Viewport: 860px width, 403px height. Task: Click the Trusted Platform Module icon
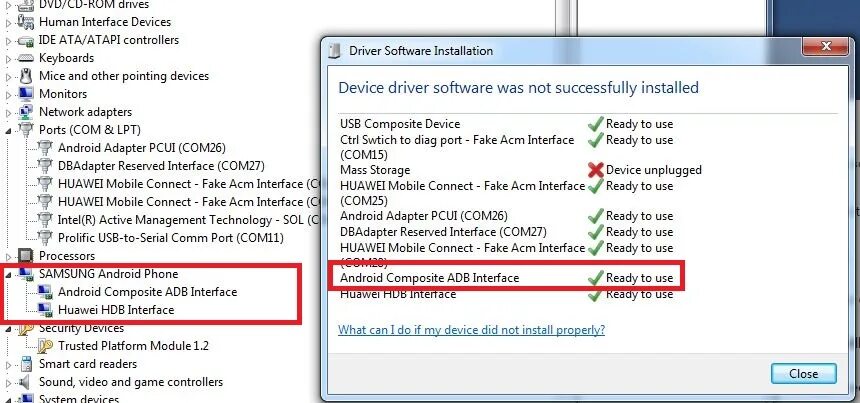click(x=46, y=346)
